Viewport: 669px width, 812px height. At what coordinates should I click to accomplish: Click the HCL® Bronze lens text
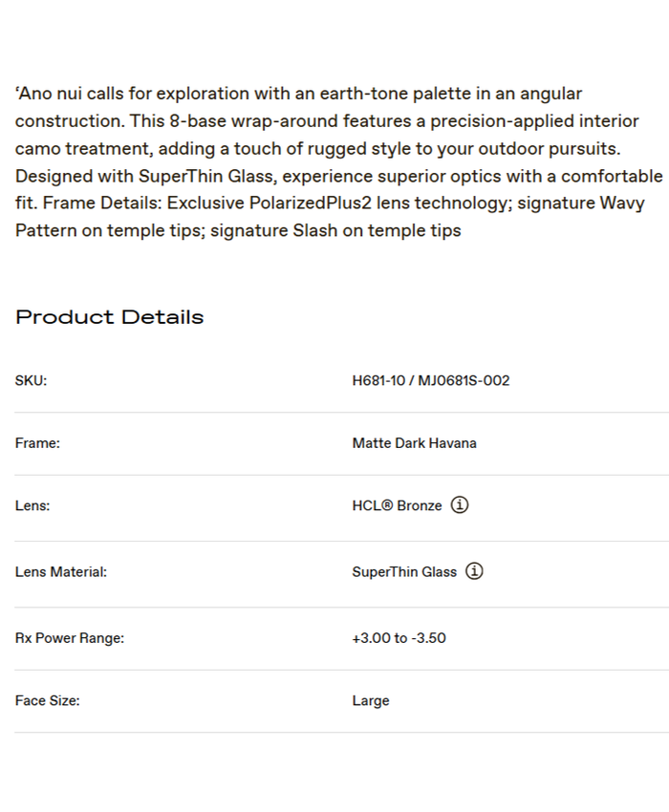397,506
